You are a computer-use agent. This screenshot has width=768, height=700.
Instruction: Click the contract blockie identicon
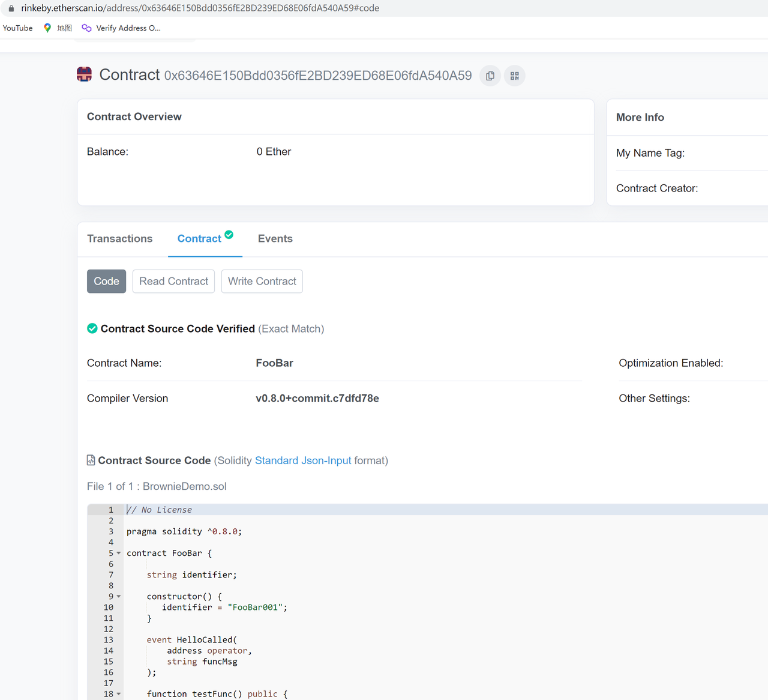click(85, 74)
